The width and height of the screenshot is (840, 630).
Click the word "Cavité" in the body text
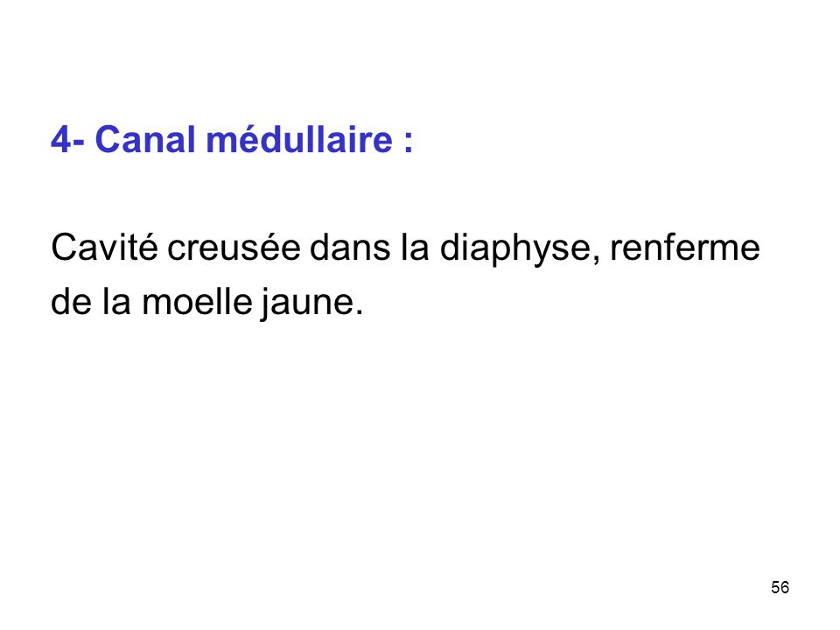point(104,248)
